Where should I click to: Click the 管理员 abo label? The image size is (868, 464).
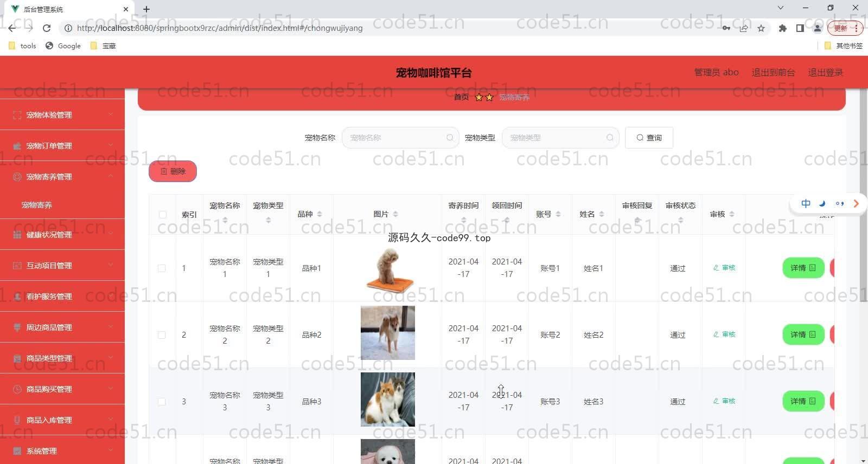pyautogui.click(x=716, y=72)
